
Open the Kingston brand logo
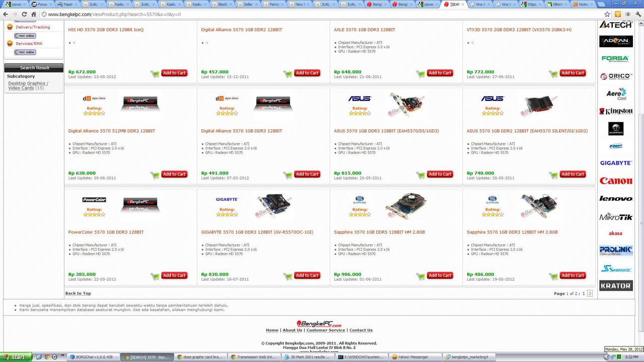pos(616,111)
